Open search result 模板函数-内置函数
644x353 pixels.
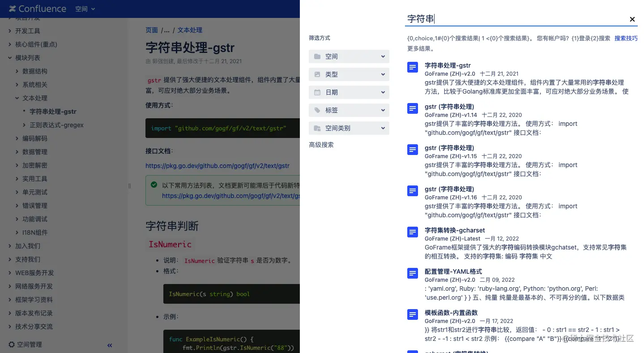[x=451, y=313]
